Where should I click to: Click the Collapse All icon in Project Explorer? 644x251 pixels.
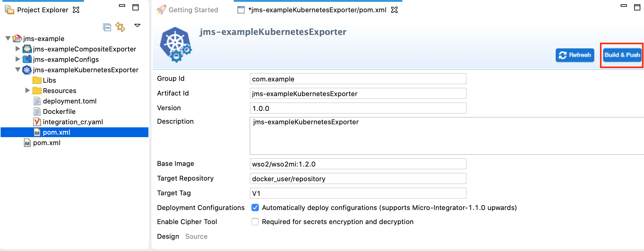coord(107,27)
